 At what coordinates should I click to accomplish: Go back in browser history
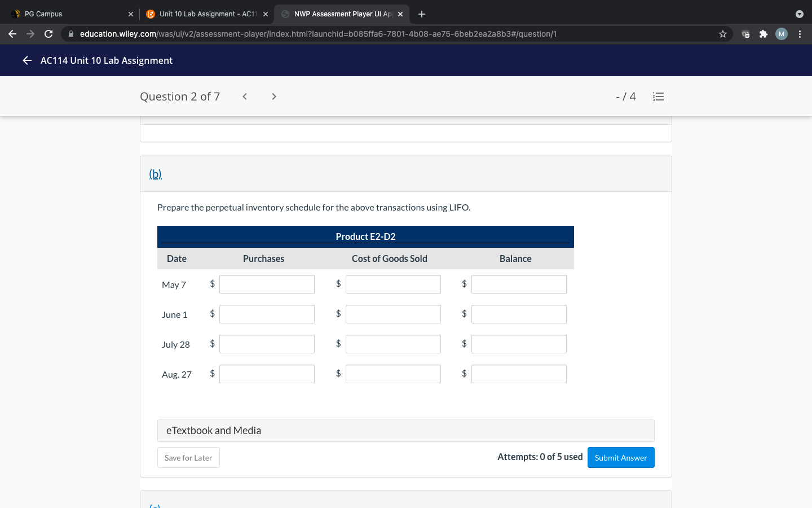(x=12, y=34)
